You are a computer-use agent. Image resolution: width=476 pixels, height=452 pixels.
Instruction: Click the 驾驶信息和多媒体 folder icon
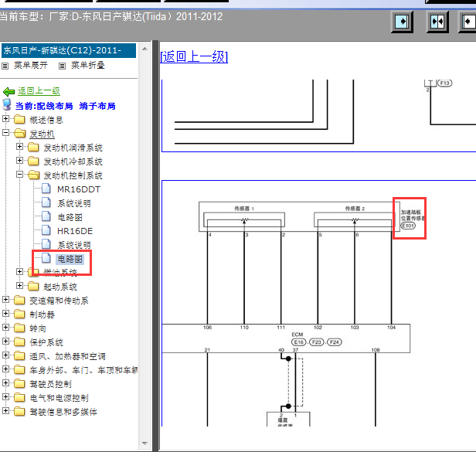pyautogui.click(x=19, y=411)
